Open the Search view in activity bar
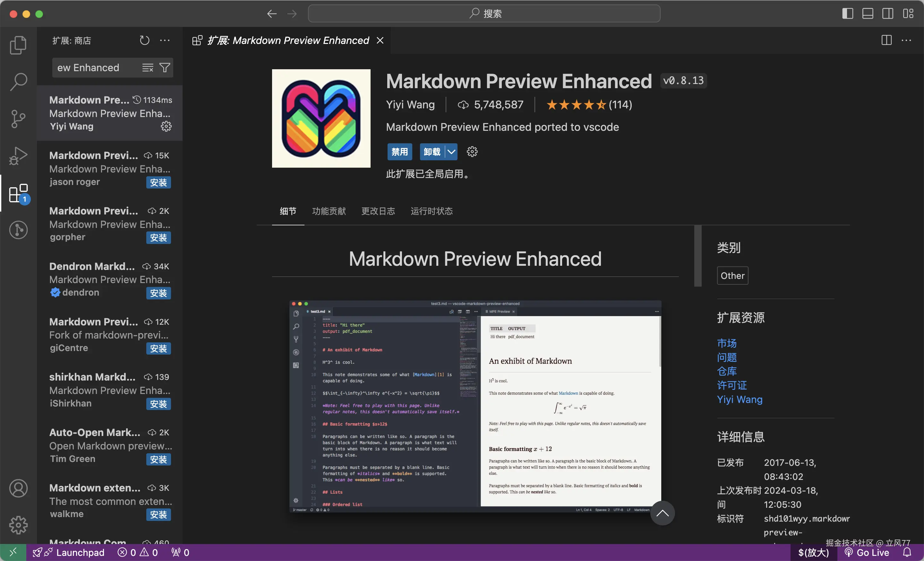 [18, 82]
